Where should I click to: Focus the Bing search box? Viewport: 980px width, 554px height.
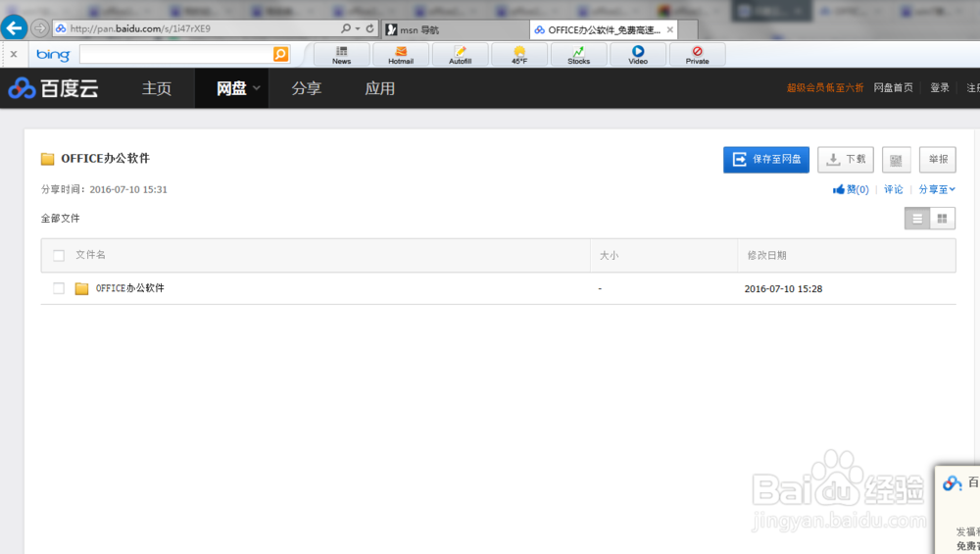pos(176,54)
